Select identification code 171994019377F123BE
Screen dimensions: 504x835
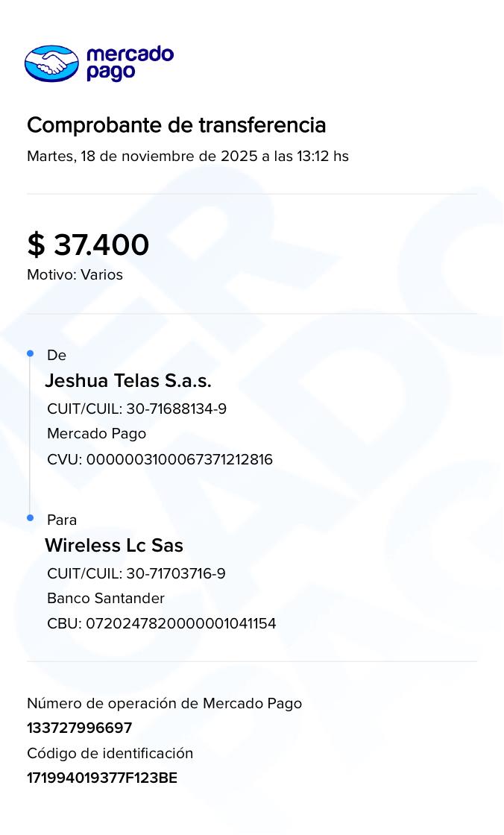point(102,778)
